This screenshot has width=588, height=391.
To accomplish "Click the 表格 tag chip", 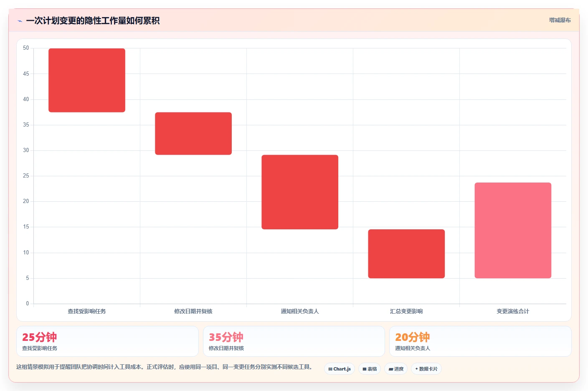I will [370, 369].
